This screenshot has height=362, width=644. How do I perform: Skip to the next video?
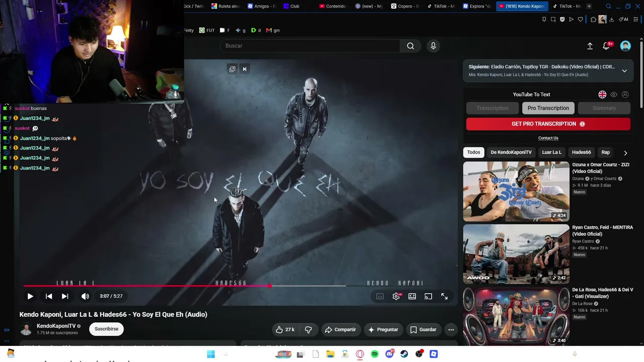coord(65,296)
